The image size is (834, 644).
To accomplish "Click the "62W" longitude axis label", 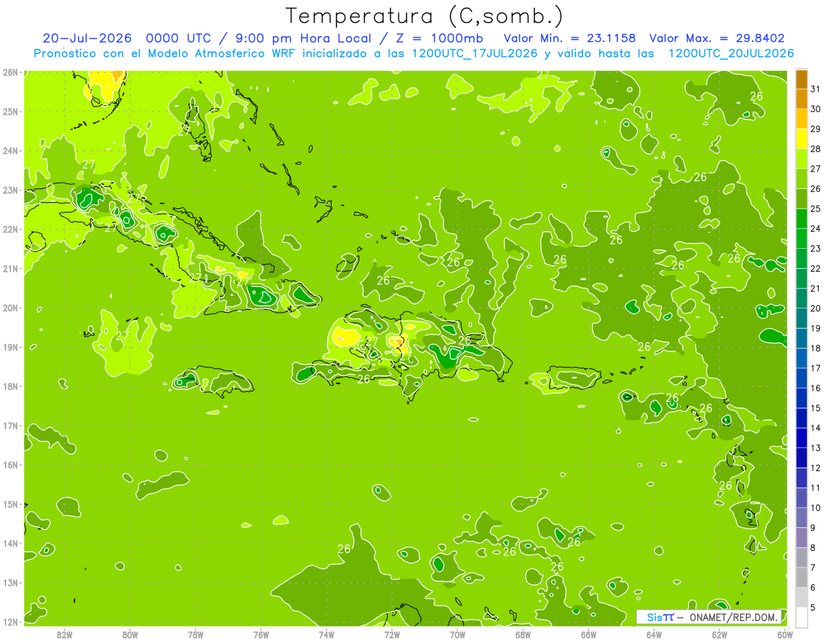I will pos(720,634).
